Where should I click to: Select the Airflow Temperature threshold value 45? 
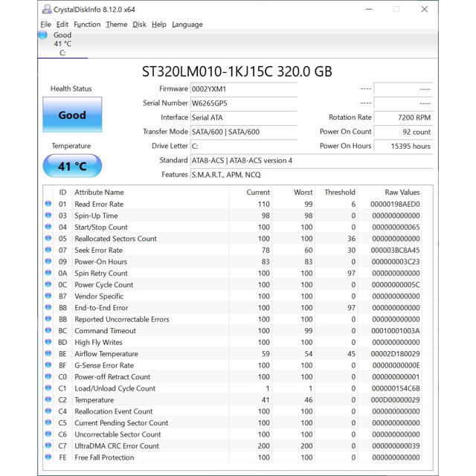[x=352, y=354]
